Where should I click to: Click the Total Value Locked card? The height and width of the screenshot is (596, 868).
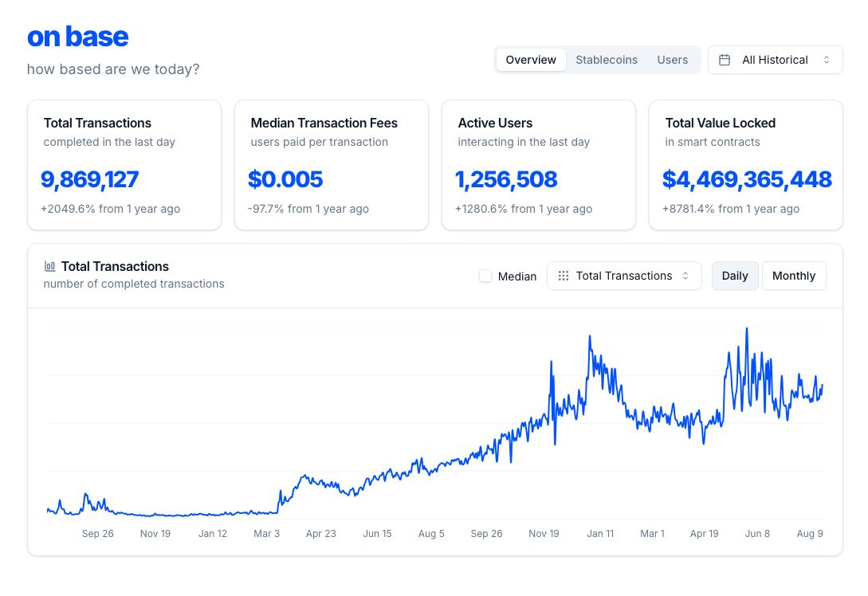pyautogui.click(x=746, y=165)
